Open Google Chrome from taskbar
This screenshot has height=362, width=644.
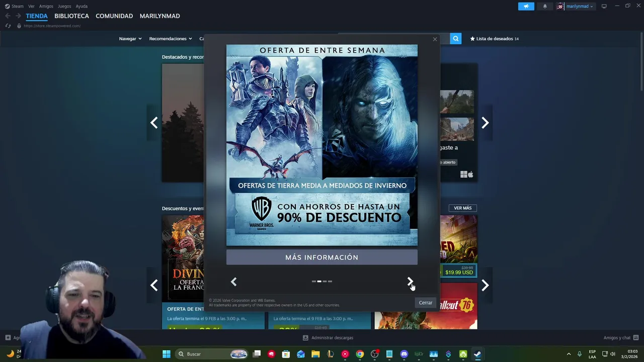tap(360, 354)
